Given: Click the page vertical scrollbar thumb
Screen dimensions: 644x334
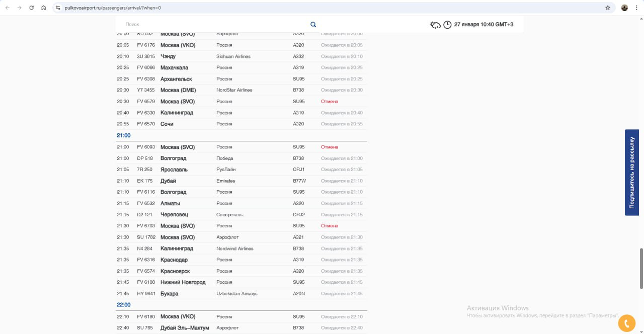Looking at the screenshot, I should click(x=641, y=268).
